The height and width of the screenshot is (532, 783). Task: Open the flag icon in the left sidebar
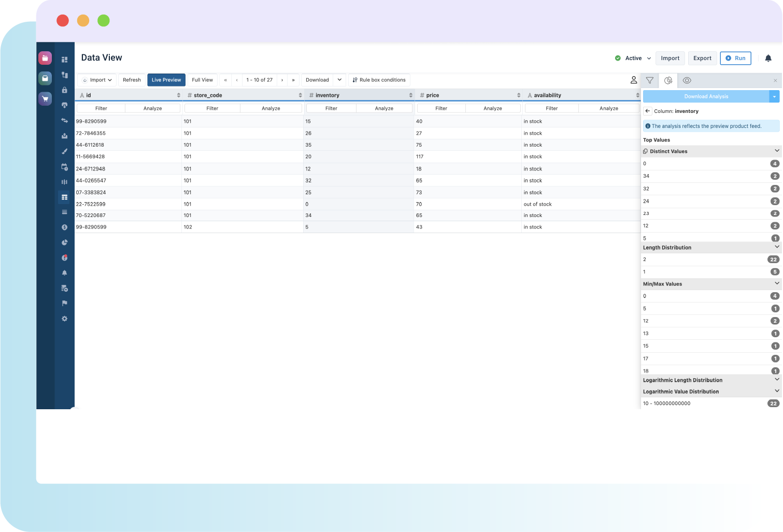[64, 303]
